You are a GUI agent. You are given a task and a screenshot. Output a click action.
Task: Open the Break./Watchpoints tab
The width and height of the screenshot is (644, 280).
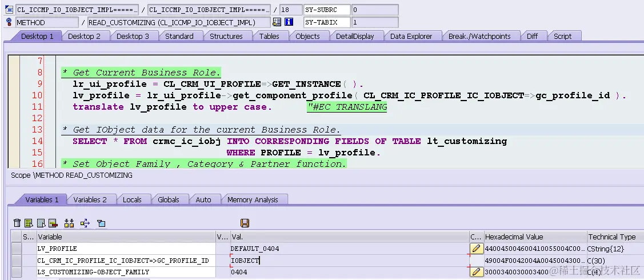(x=479, y=36)
